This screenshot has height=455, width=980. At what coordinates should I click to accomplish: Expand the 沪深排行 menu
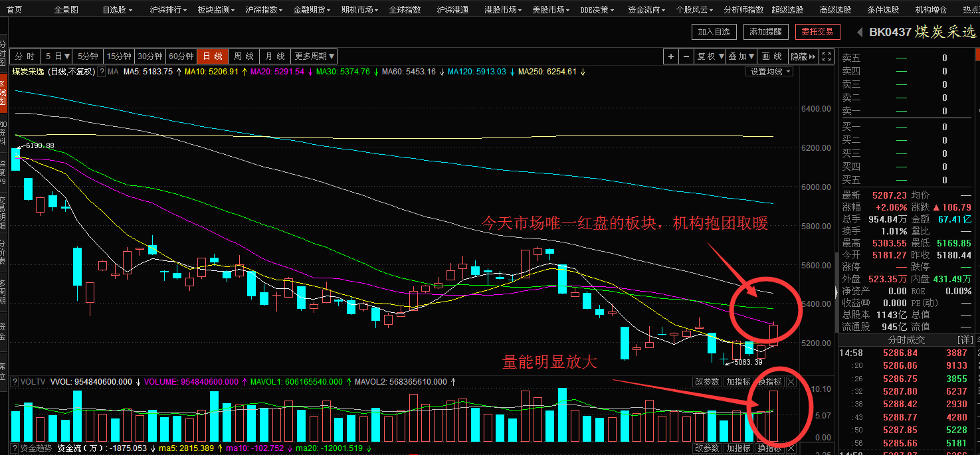pyautogui.click(x=169, y=10)
